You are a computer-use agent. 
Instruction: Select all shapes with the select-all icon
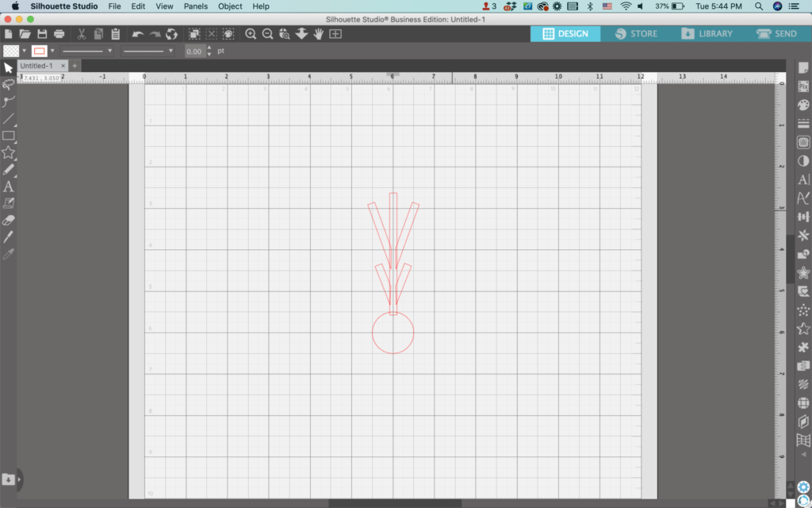[x=194, y=34]
